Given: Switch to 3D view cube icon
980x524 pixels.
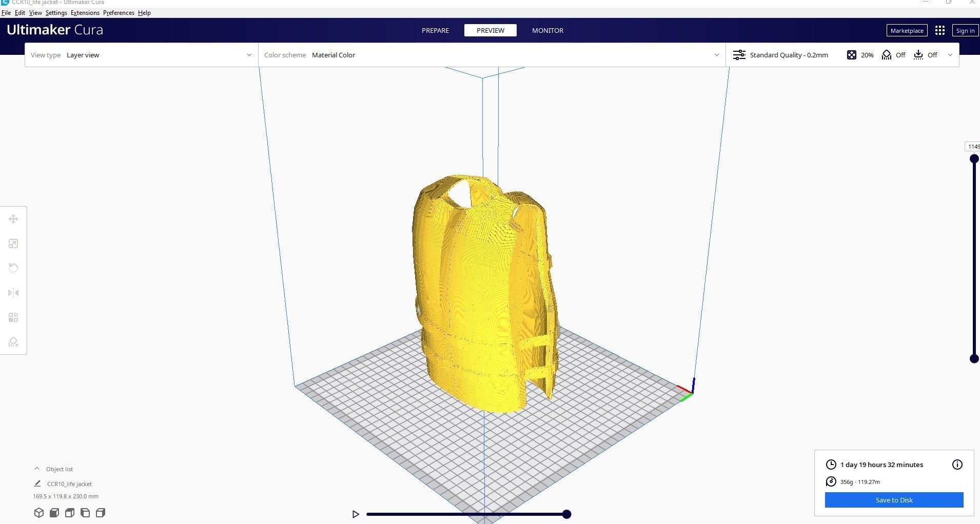Looking at the screenshot, I should [x=39, y=513].
